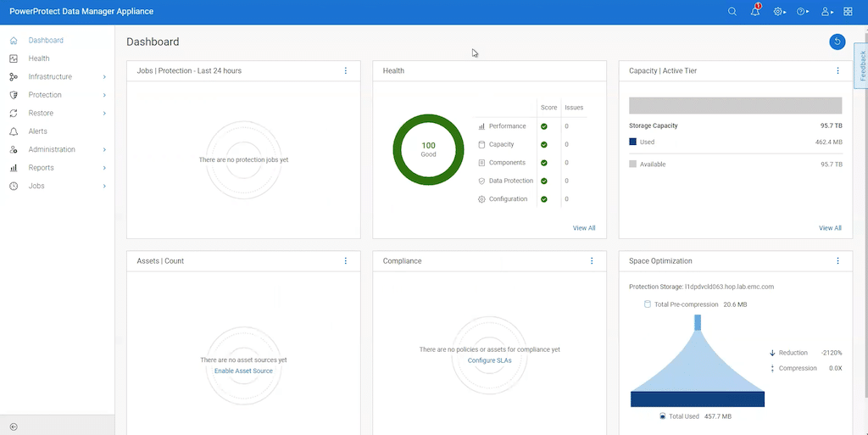Screen dimensions: 868x435
Task: Click the Performance green check score icon
Action: tap(544, 126)
